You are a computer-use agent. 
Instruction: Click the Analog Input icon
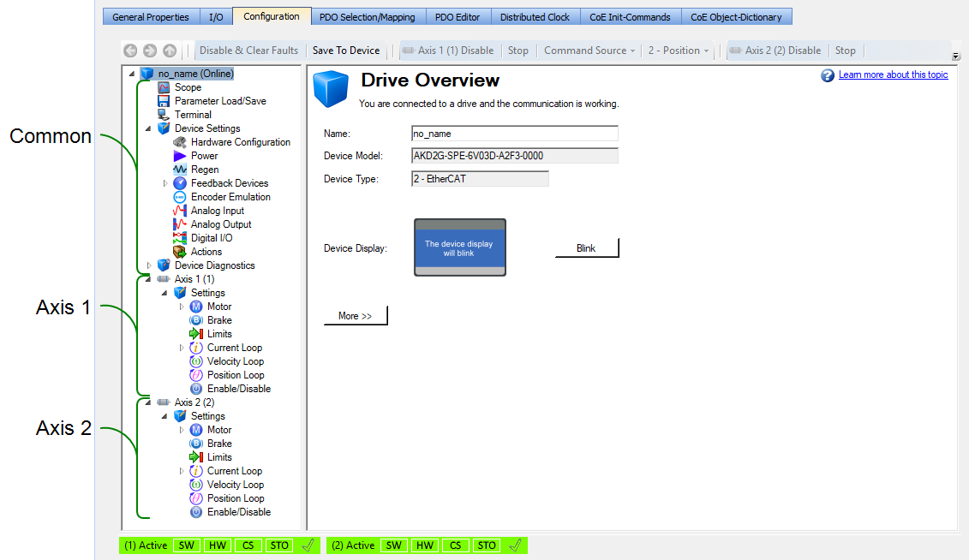180,211
